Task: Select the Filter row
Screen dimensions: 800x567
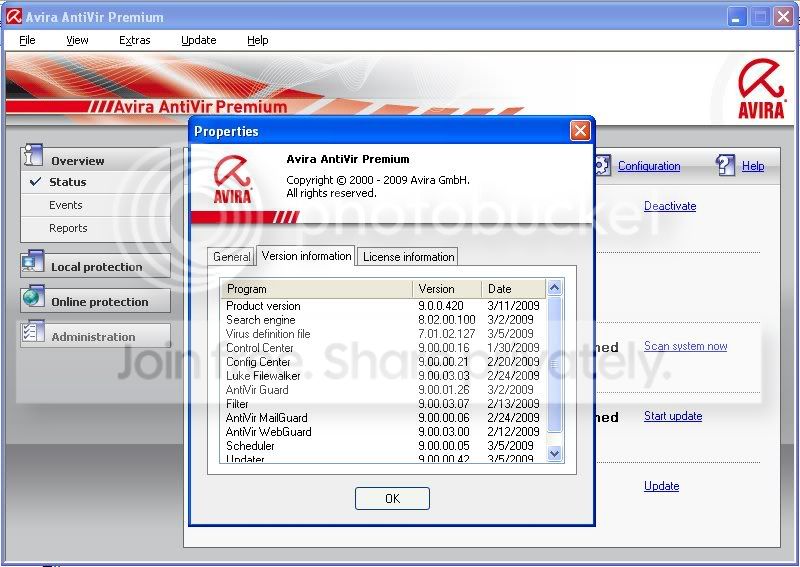Action: (x=384, y=404)
